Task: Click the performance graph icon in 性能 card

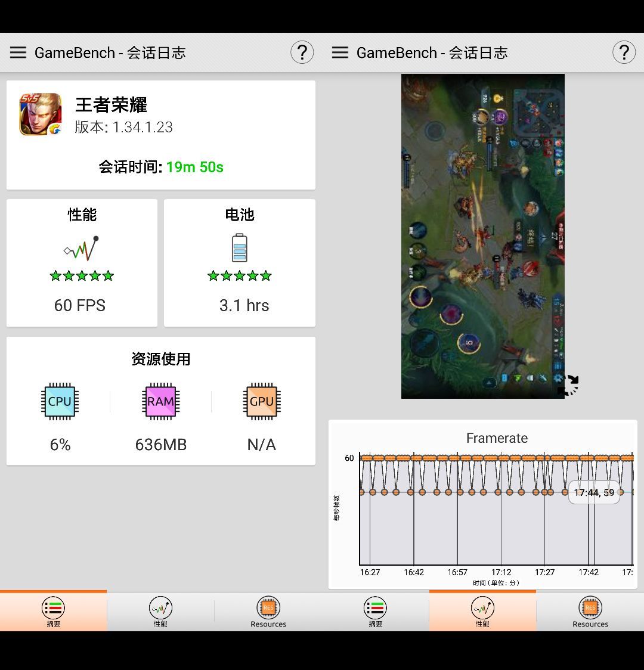Action: (x=82, y=248)
